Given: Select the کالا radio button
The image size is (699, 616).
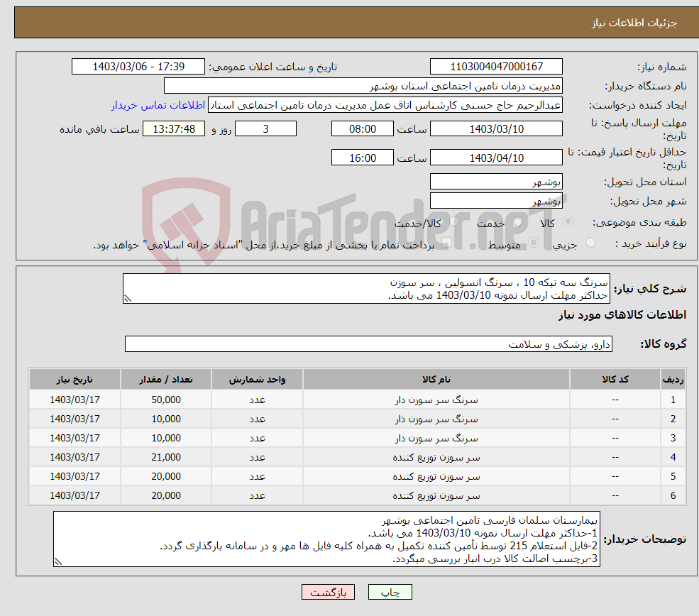Looking at the screenshot, I should pyautogui.click(x=568, y=221).
